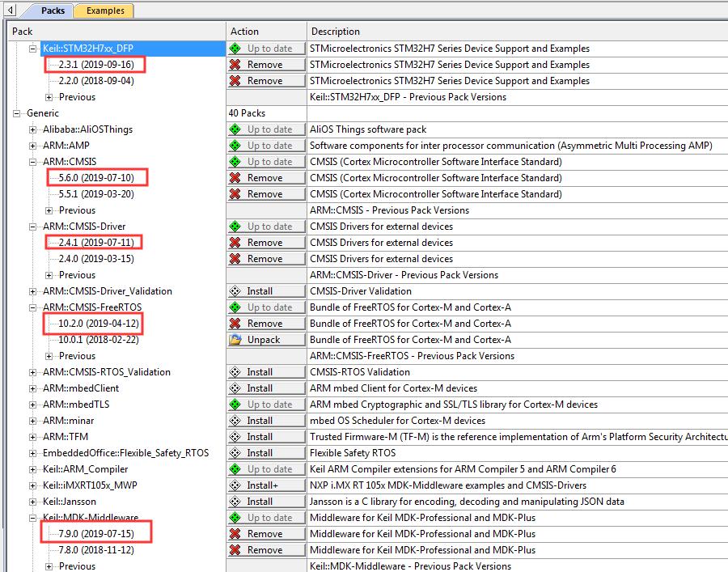This screenshot has width=728, height=572.
Task: Click the green Up to date icon for Keil::ARM_Compiler
Action: coord(235,469)
